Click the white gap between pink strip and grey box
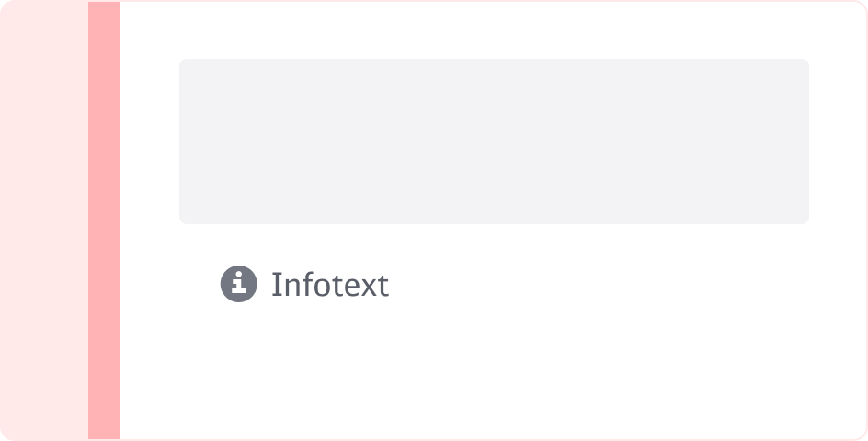 pos(150,141)
